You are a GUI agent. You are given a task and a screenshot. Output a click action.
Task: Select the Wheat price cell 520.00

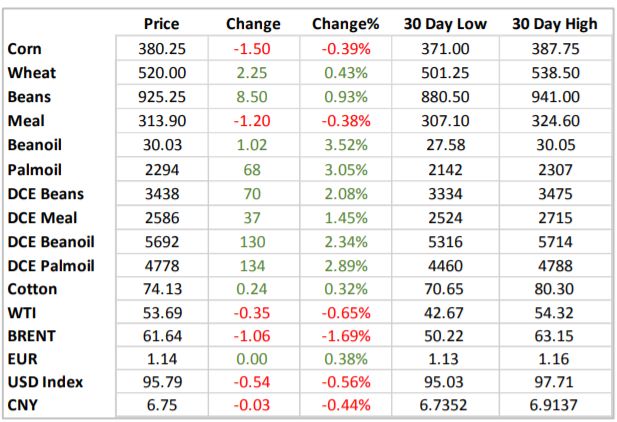[x=162, y=73]
